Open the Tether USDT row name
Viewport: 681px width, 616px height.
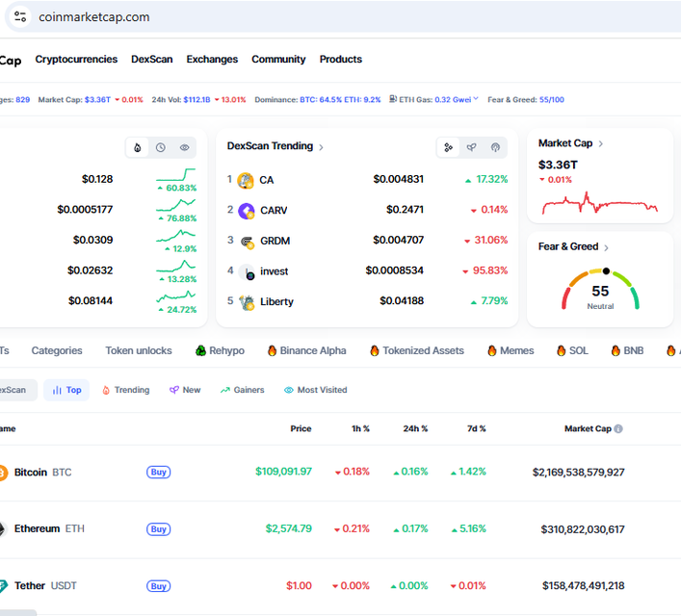click(45, 586)
